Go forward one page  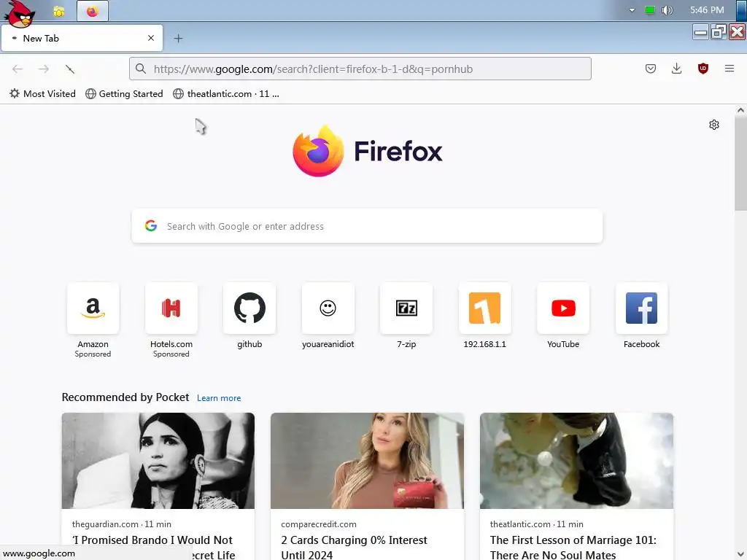pyautogui.click(x=44, y=69)
